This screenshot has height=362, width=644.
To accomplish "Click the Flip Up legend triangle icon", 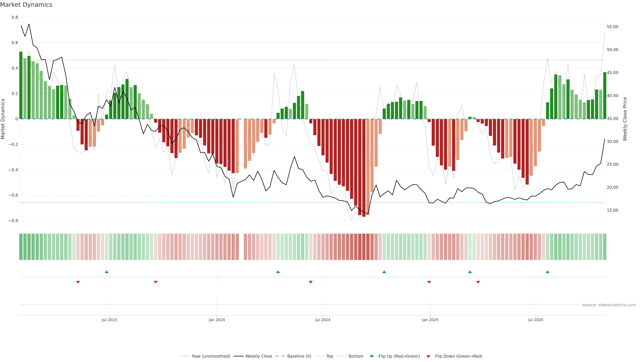I will tap(372, 356).
